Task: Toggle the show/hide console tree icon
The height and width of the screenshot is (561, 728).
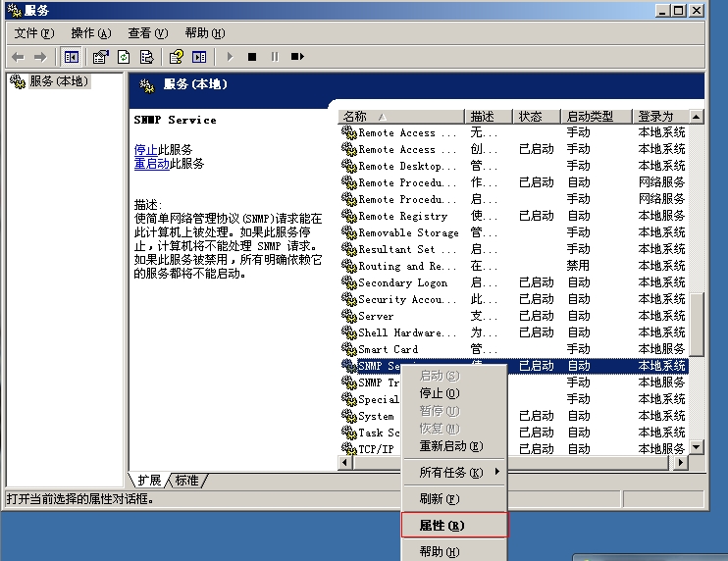Action: click(x=71, y=57)
